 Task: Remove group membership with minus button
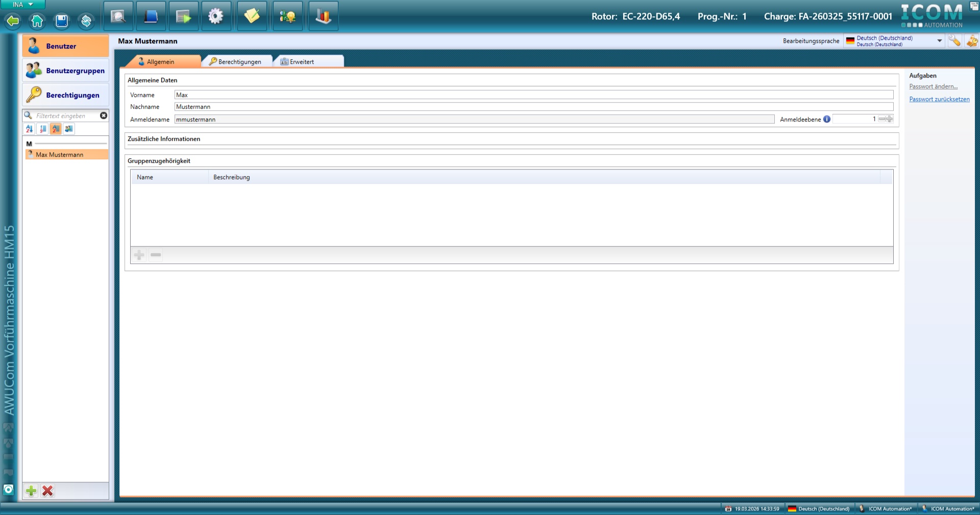(156, 255)
